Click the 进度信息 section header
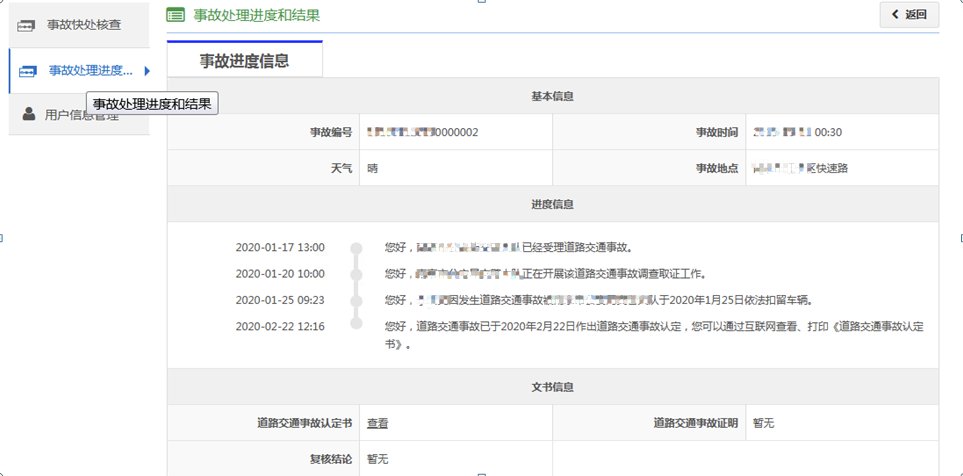The image size is (963, 476). [x=552, y=203]
